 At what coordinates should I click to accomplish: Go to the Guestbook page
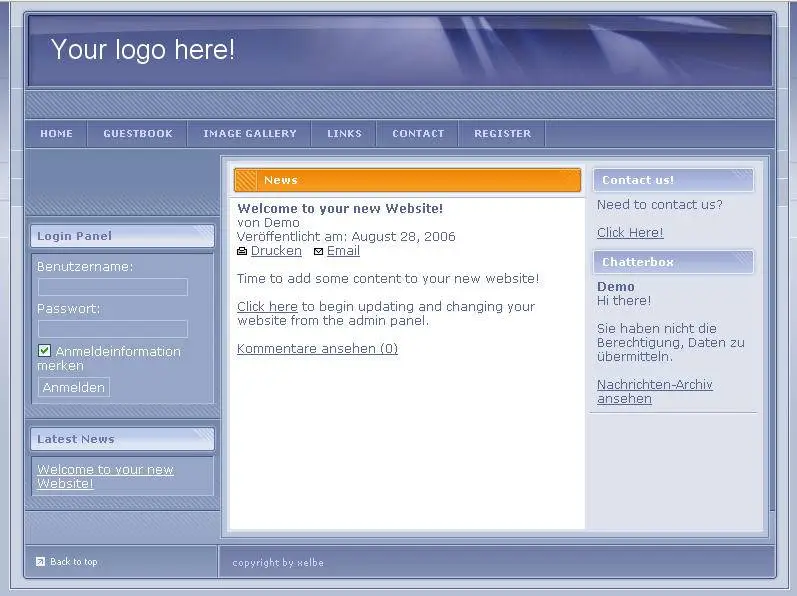[x=138, y=134]
